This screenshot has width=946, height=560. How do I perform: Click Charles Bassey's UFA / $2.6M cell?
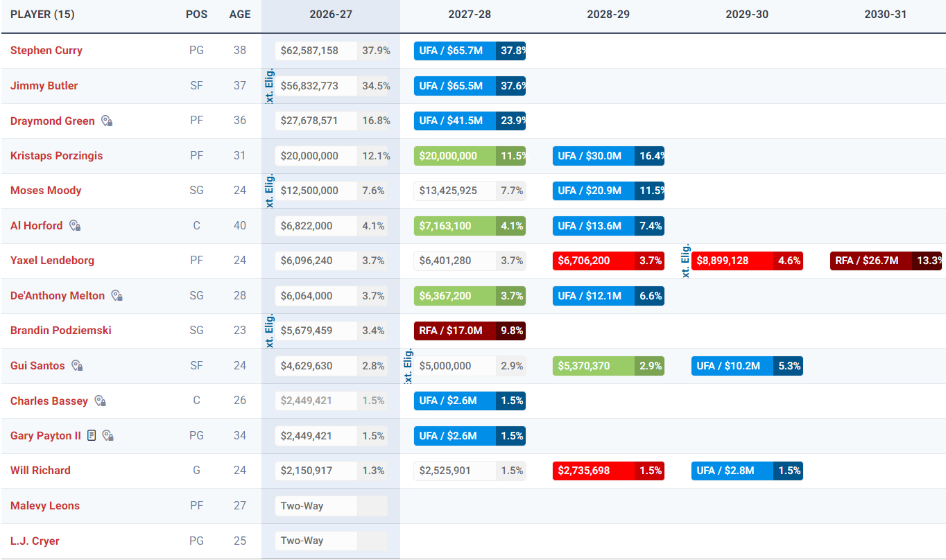[x=470, y=401]
